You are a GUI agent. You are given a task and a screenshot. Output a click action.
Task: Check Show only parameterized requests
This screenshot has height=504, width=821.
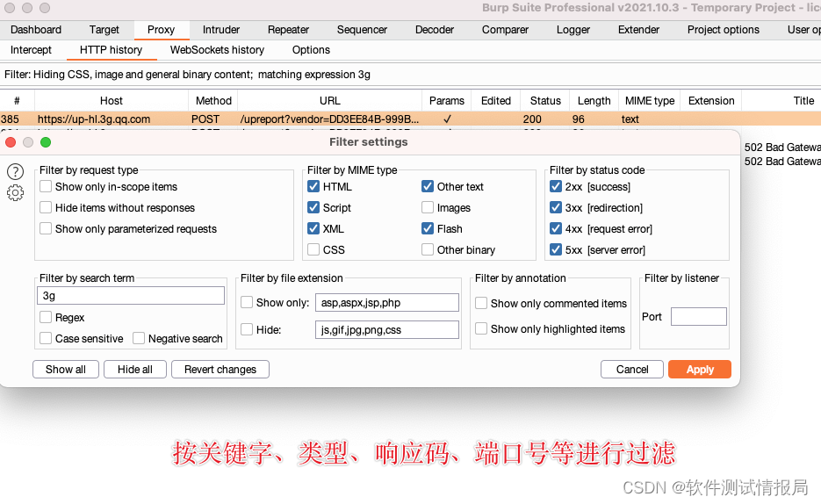tap(46, 228)
